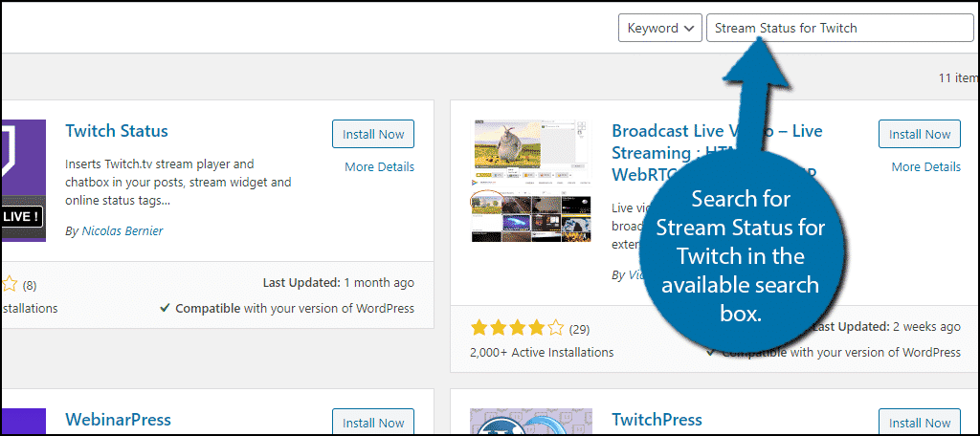Click Last Updated 2 weeks ago text
This screenshot has width=980, height=436.
click(887, 327)
